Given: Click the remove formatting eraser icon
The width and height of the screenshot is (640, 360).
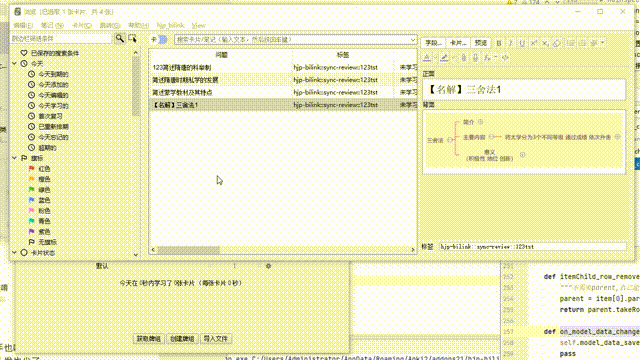Looking at the screenshot, I should [557, 43].
